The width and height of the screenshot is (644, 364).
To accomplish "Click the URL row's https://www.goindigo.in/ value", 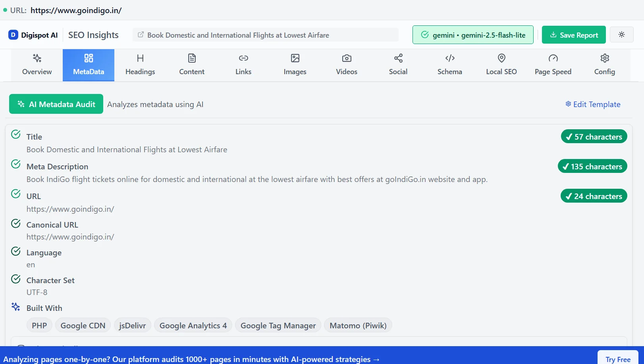I will coord(70,209).
